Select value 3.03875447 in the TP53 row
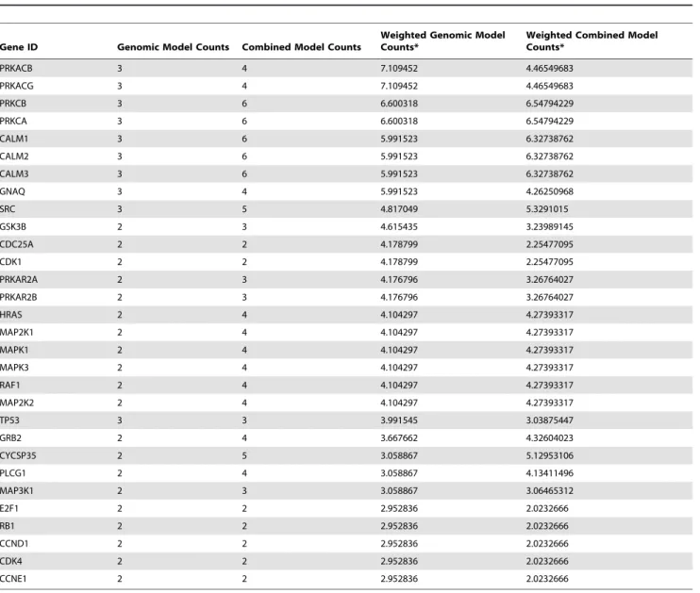Screen dimensions: 700x593 point(550,420)
